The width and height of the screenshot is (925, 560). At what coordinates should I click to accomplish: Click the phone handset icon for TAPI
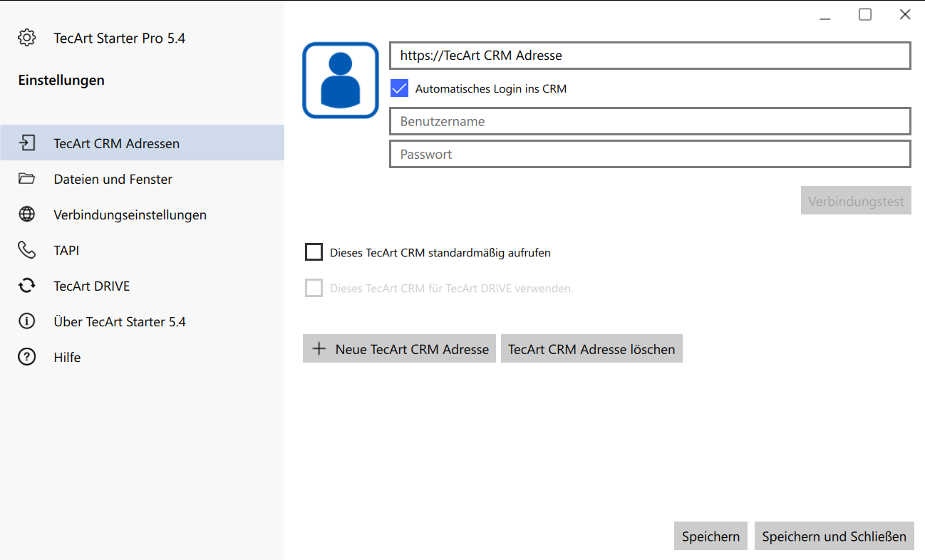(x=27, y=250)
